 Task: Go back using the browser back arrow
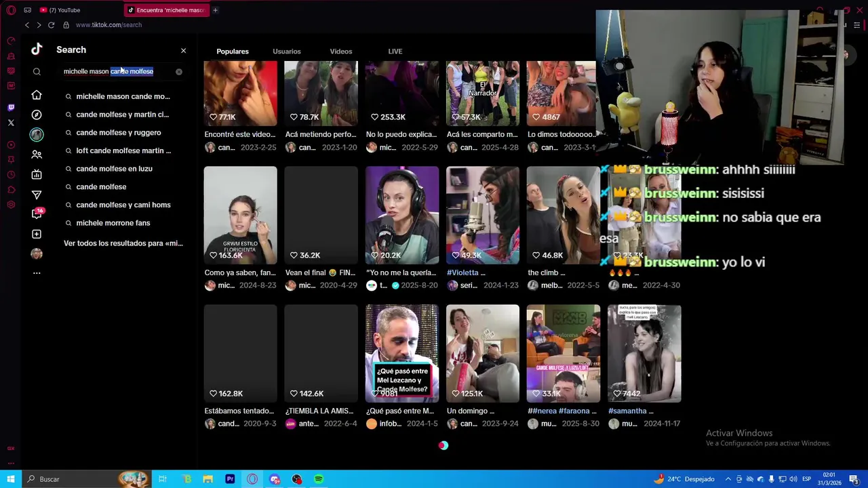point(27,25)
